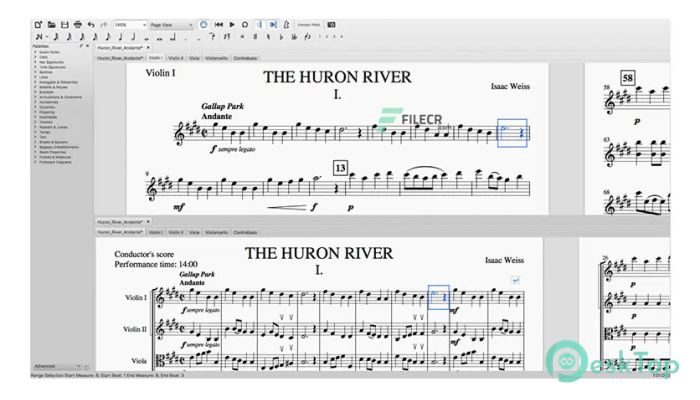The height and width of the screenshot is (400, 700).
Task: Open Contrabass tab in bottom pane
Action: [x=245, y=232]
